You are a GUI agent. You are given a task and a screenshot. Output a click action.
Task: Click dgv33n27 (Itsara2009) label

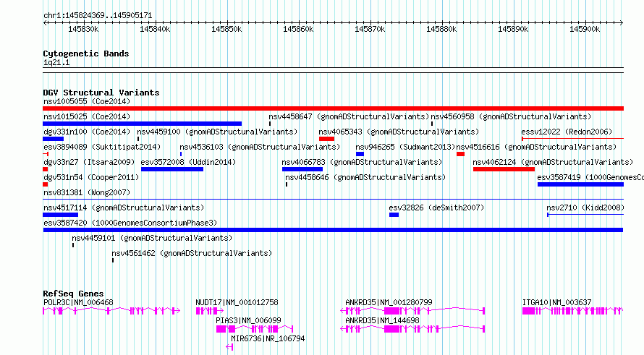point(89,162)
